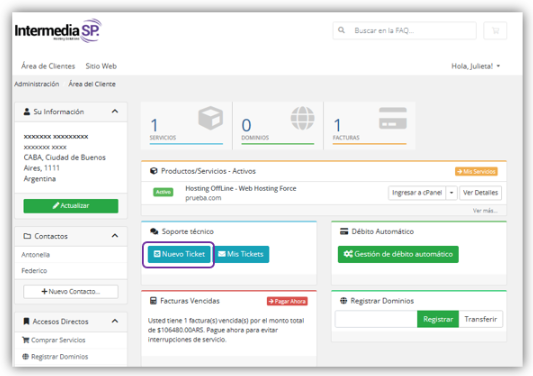Click the Soporte técnico chat icon
Screen dimensions: 533x376
click(x=154, y=232)
